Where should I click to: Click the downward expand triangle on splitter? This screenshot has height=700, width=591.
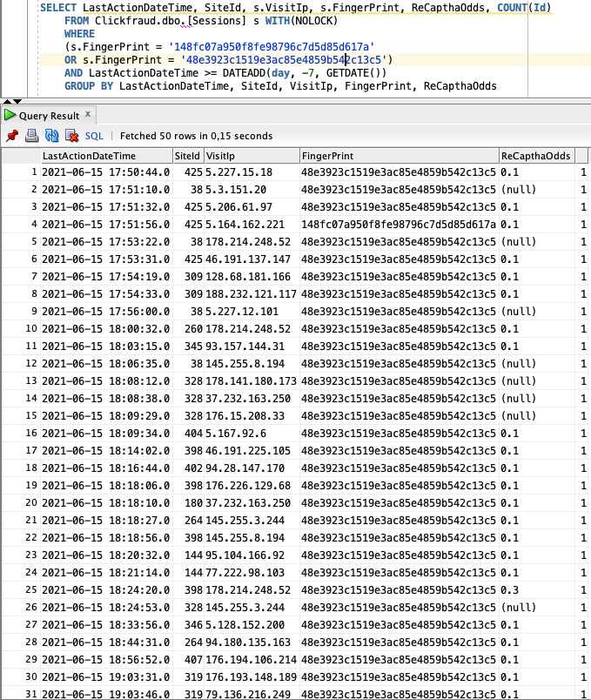click(x=17, y=101)
